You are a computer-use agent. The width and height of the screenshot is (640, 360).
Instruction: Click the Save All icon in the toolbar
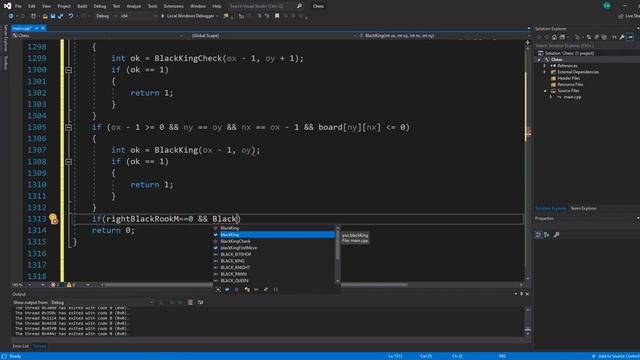(60, 16)
